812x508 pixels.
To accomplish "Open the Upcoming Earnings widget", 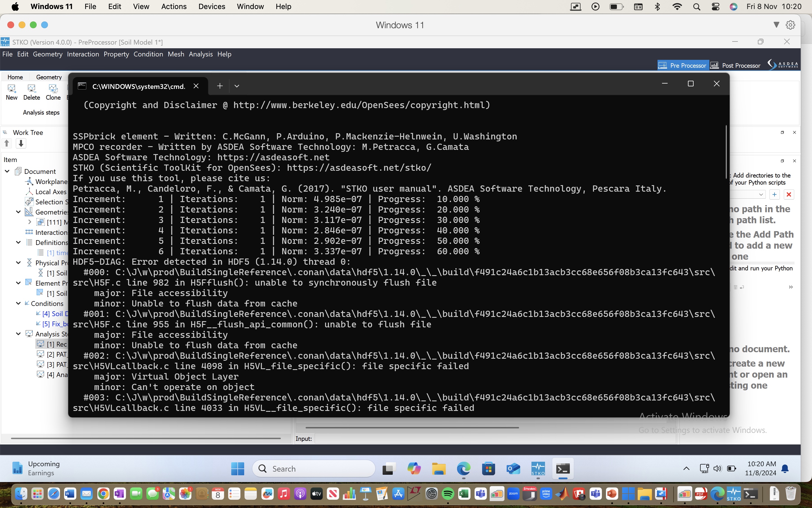I will click(x=36, y=468).
